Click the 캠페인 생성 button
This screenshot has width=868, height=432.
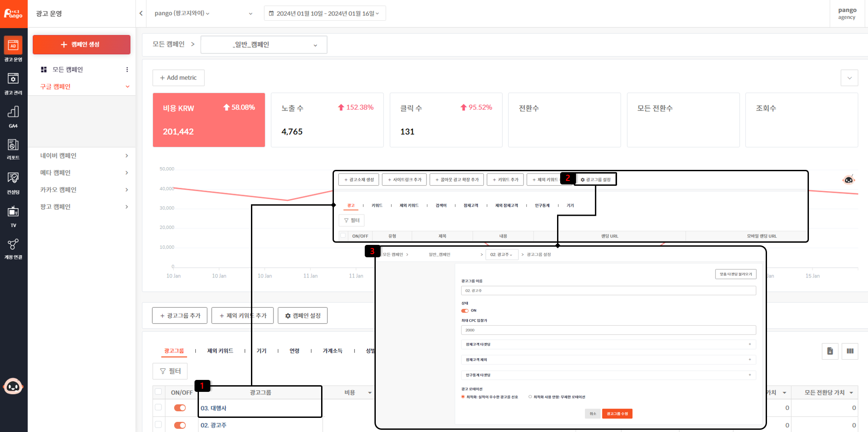[82, 45]
